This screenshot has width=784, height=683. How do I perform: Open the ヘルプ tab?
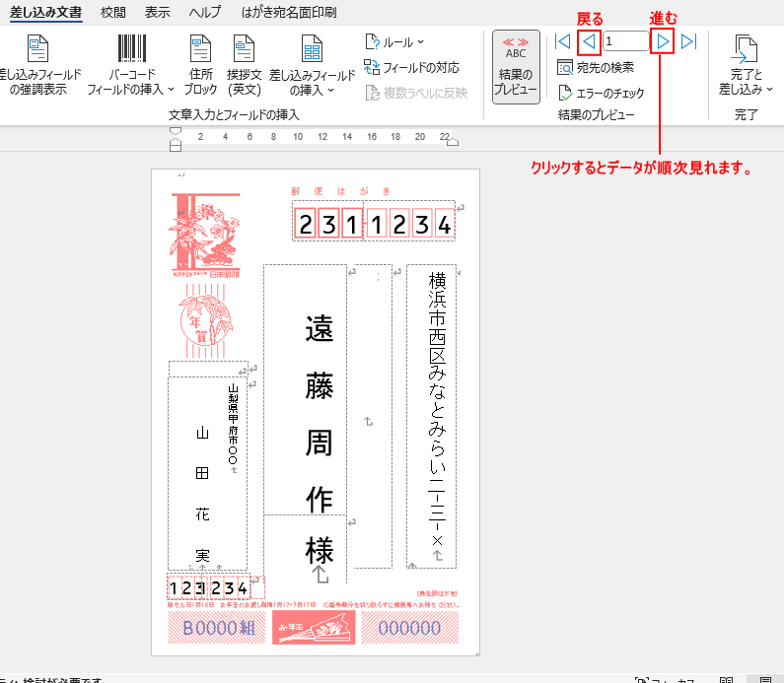click(x=205, y=12)
